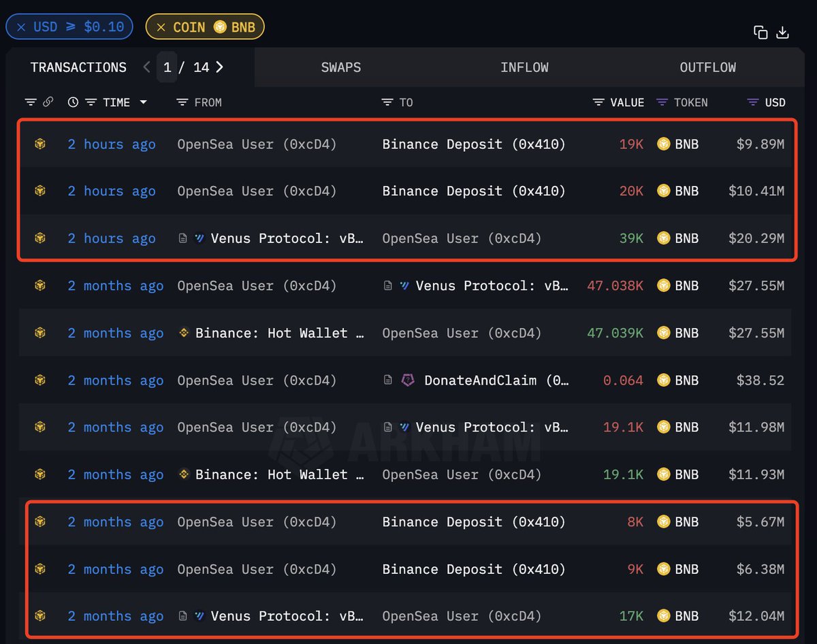817x644 pixels.
Task: Switch to the SWAPS tab
Action: (x=341, y=67)
